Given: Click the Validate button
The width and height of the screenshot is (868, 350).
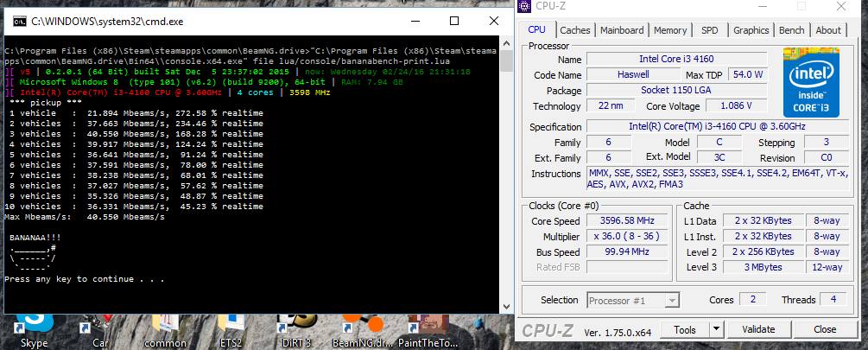Looking at the screenshot, I should tap(758, 330).
